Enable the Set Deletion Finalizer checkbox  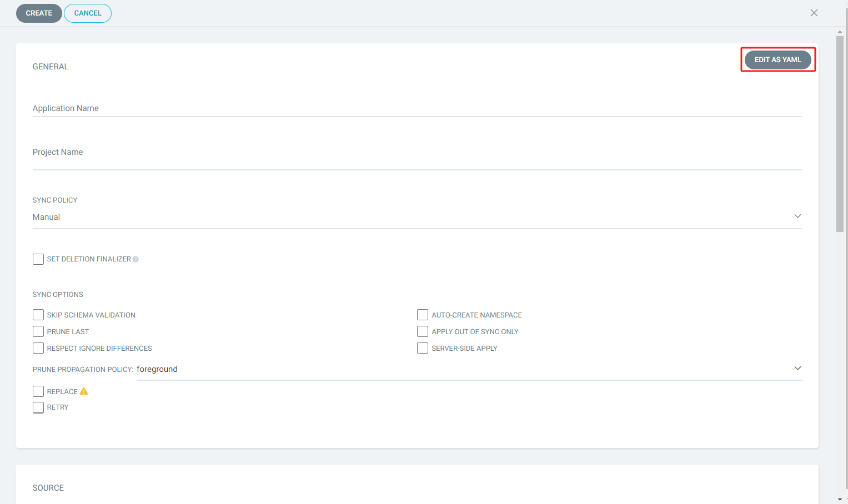pyautogui.click(x=38, y=259)
